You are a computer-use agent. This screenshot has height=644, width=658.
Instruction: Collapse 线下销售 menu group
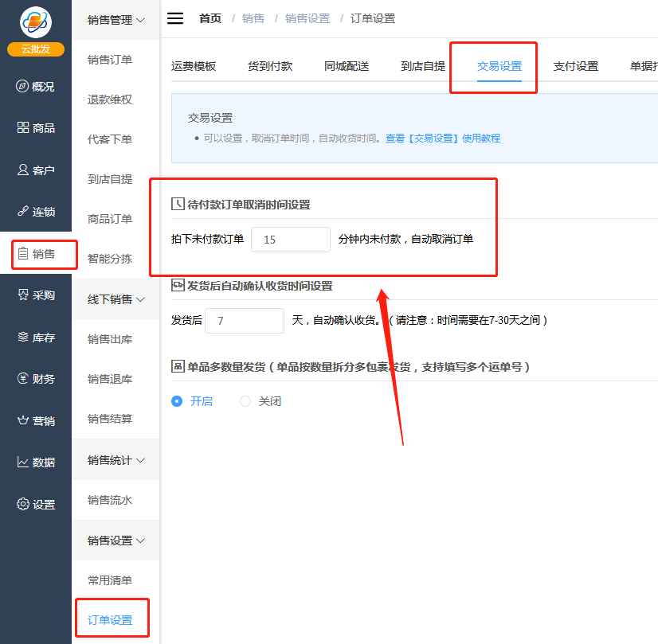pos(116,299)
